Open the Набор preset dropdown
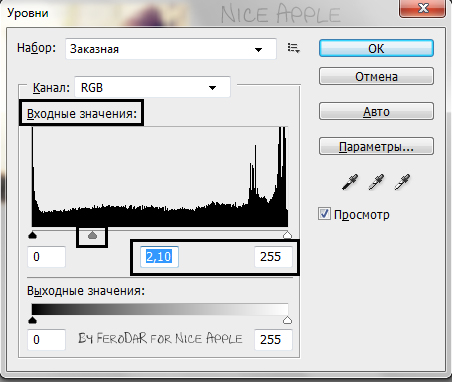The height and width of the screenshot is (382, 452). pyautogui.click(x=171, y=49)
